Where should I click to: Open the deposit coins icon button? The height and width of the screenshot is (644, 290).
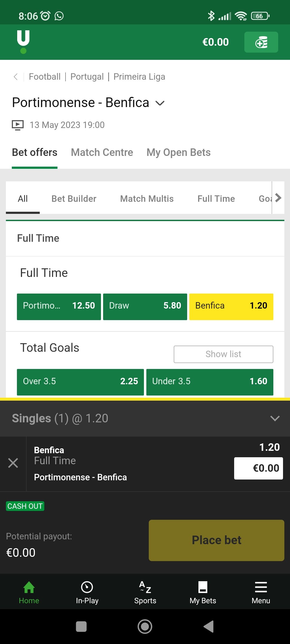(x=261, y=42)
